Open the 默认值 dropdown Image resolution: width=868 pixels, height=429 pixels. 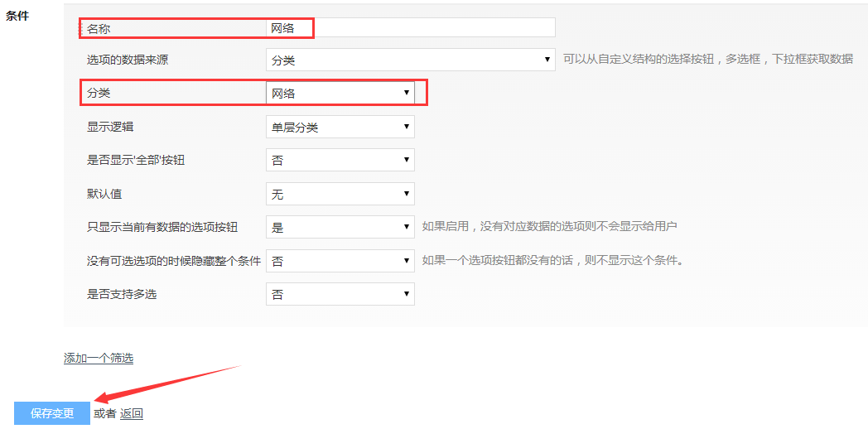point(340,194)
